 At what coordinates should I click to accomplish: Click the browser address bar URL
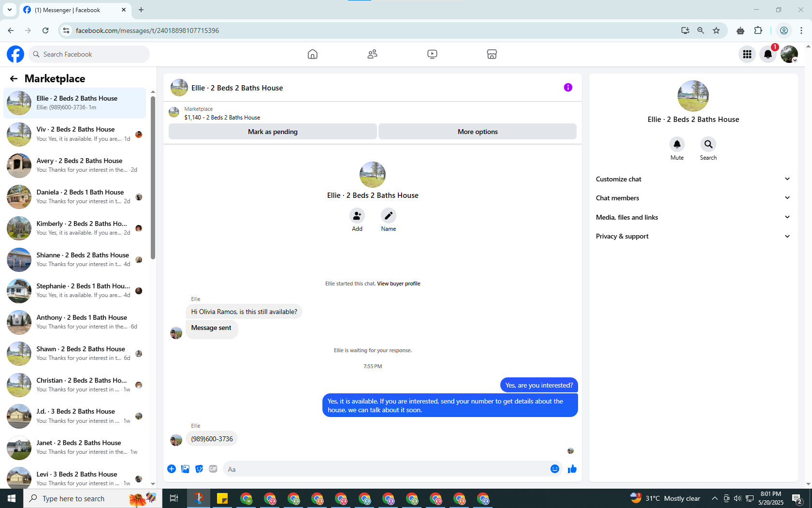(147, 30)
